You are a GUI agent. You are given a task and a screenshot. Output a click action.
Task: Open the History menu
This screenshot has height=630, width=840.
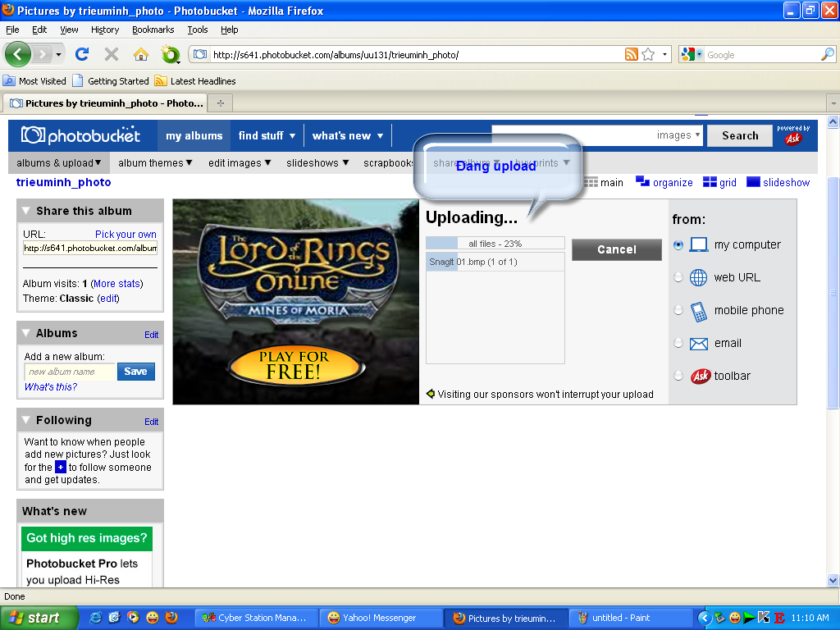tap(105, 30)
